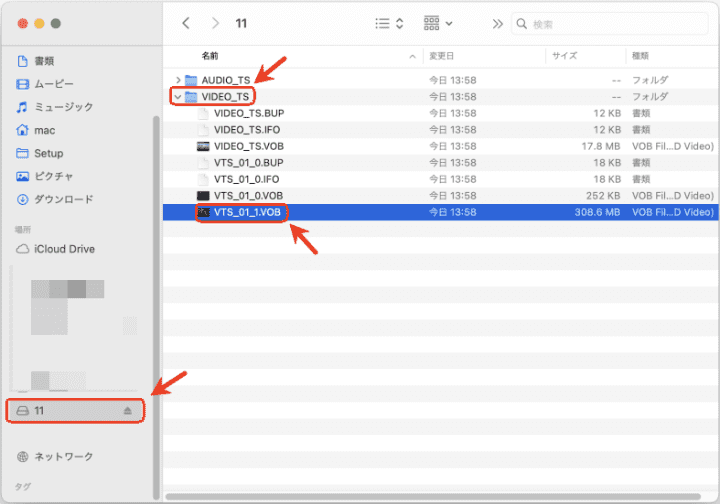This screenshot has width=720, height=504.
Task: Select the VIDEO_TS.BUP file
Action: click(x=249, y=113)
